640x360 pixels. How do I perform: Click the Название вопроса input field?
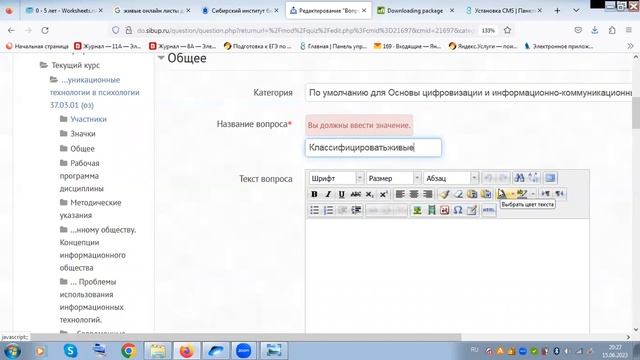(x=373, y=148)
